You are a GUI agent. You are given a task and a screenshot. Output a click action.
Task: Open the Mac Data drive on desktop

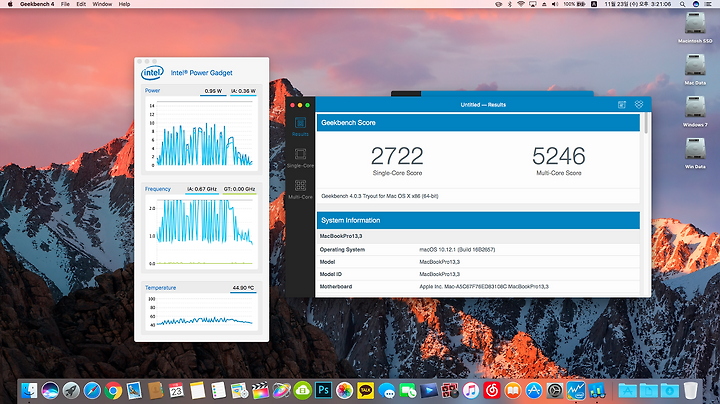(x=695, y=65)
